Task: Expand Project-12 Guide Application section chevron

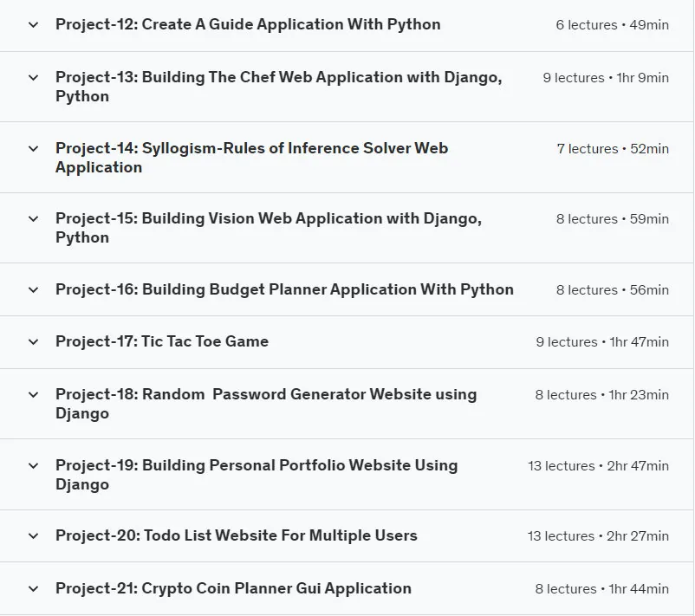Action: click(33, 25)
